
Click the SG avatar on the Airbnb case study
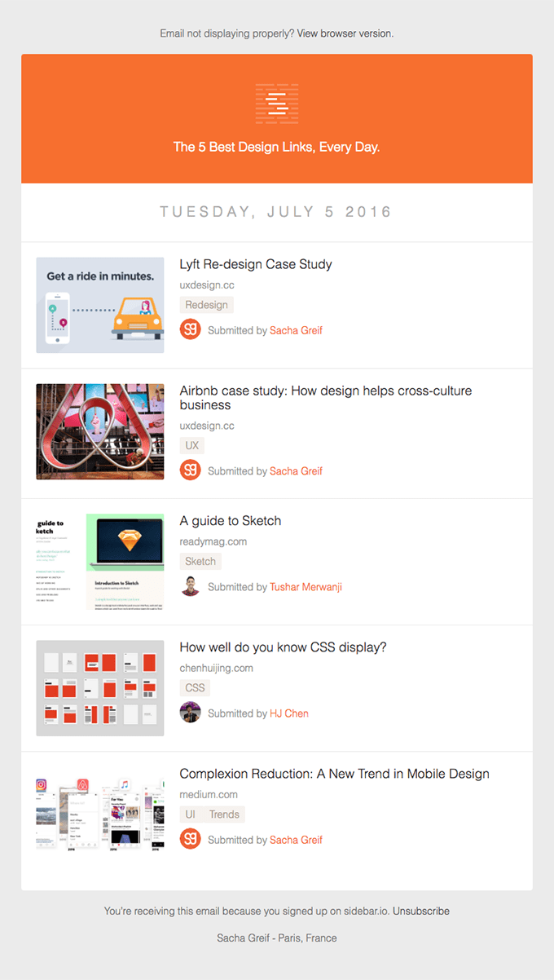[190, 470]
